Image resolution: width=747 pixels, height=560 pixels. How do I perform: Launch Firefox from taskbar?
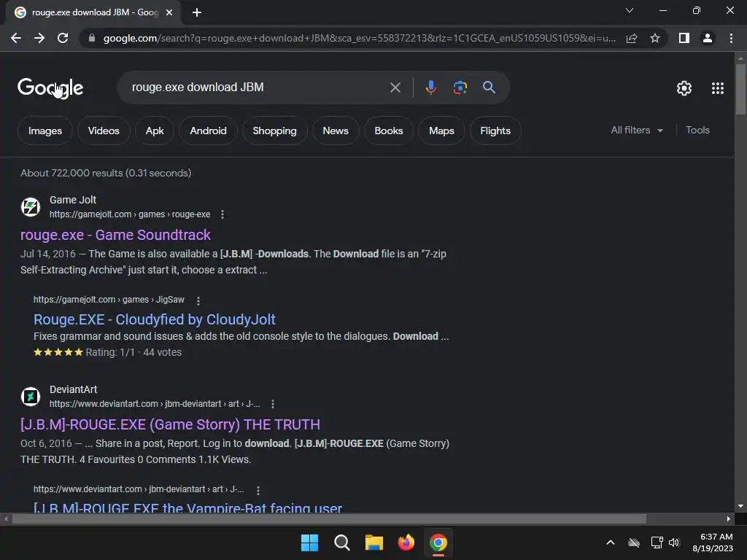406,542
